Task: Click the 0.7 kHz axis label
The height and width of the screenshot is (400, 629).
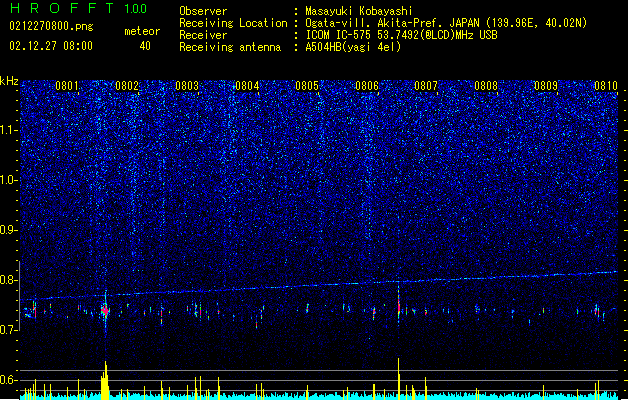Action: [x=9, y=330]
